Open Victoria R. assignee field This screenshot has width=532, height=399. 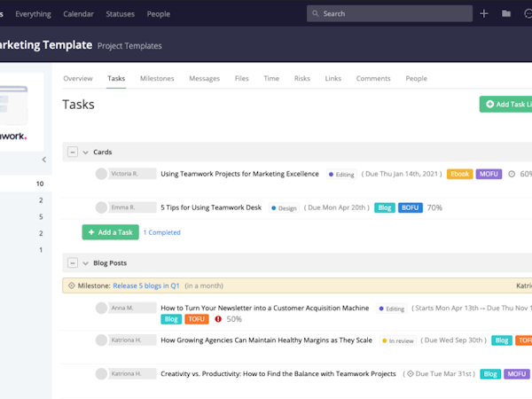[x=132, y=174]
